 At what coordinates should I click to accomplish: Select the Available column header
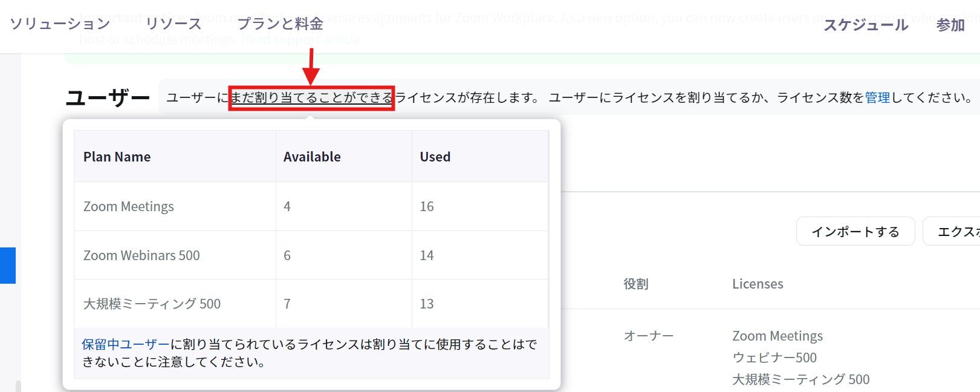pyautogui.click(x=343, y=157)
